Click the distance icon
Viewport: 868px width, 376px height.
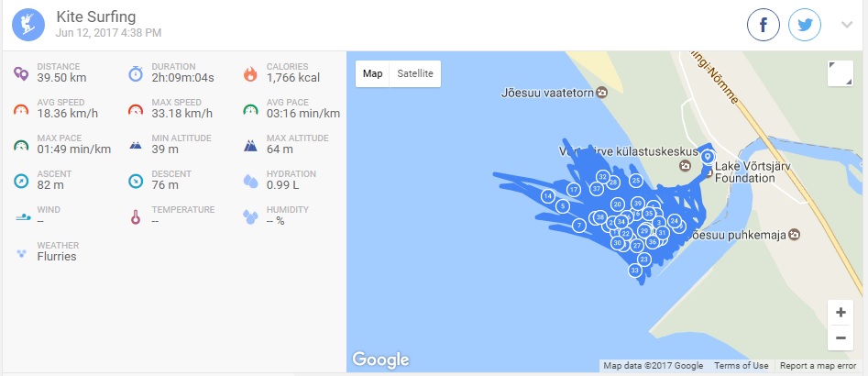pos(21,73)
